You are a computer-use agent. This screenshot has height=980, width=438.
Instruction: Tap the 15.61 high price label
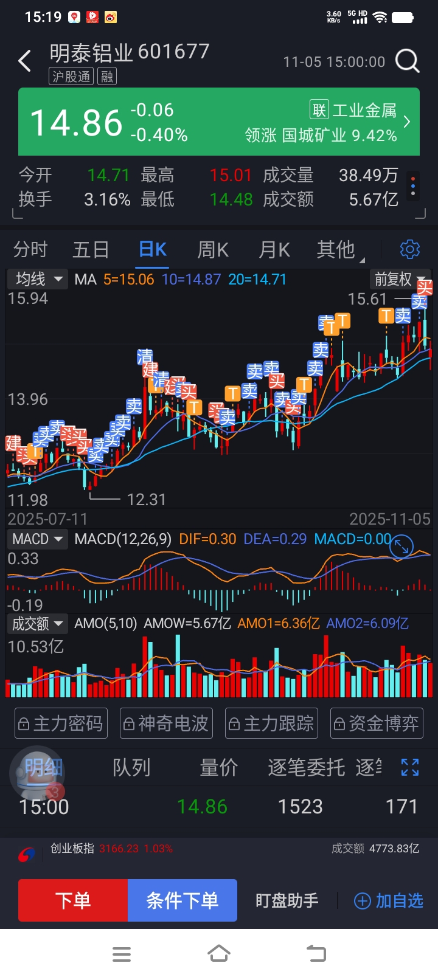point(367,299)
